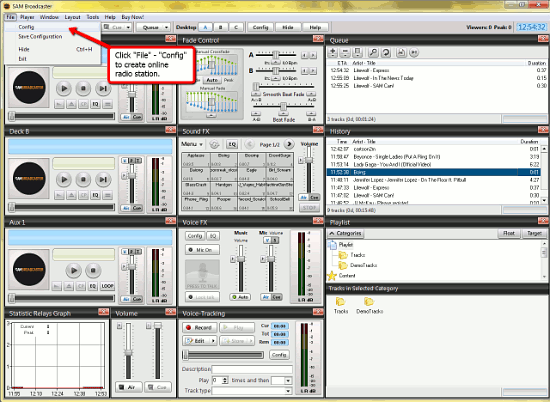Image resolution: width=550 pixels, height=402 pixels.
Task: Select Save Configuration menu entry
Action: tap(40, 36)
